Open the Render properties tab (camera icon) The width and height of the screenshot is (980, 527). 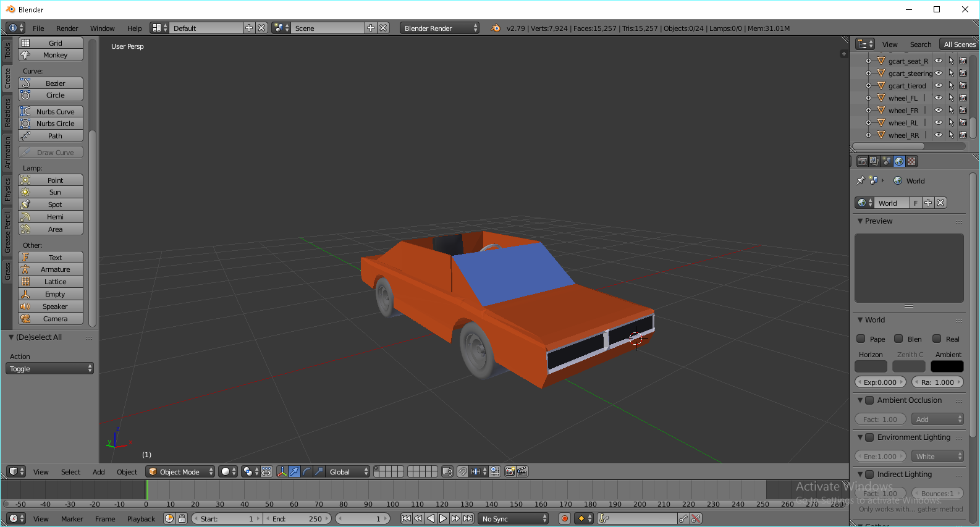pyautogui.click(x=863, y=161)
